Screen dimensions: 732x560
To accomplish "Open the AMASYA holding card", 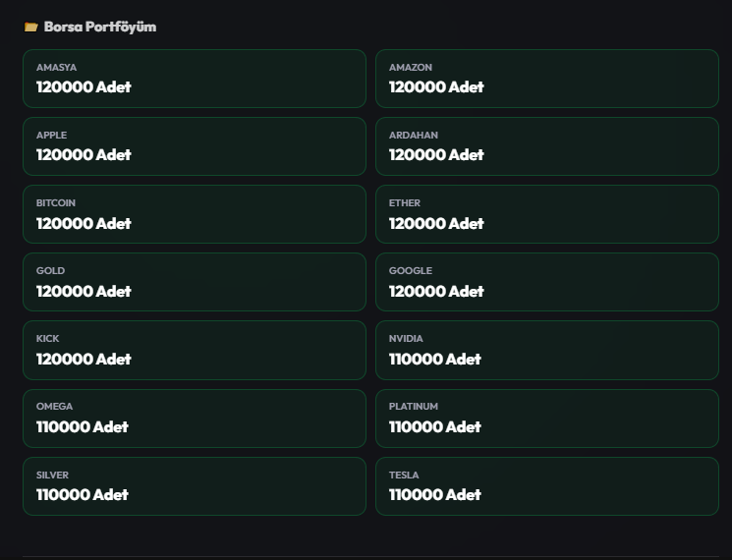I will pyautogui.click(x=195, y=79).
